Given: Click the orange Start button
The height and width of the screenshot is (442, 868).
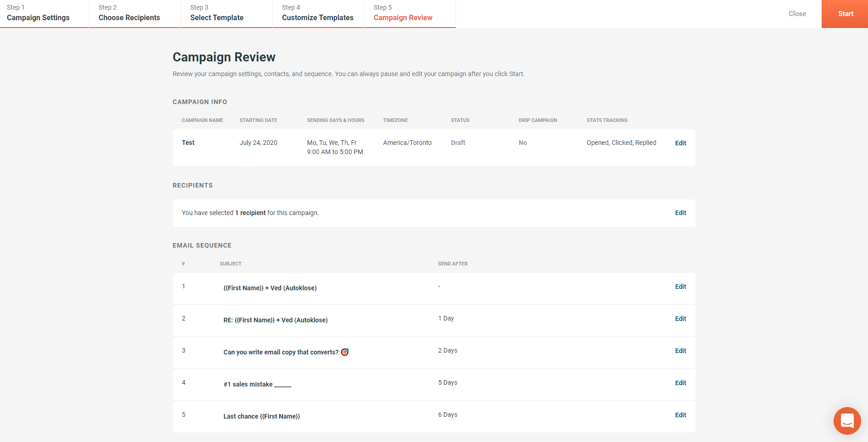Looking at the screenshot, I should 845,14.
